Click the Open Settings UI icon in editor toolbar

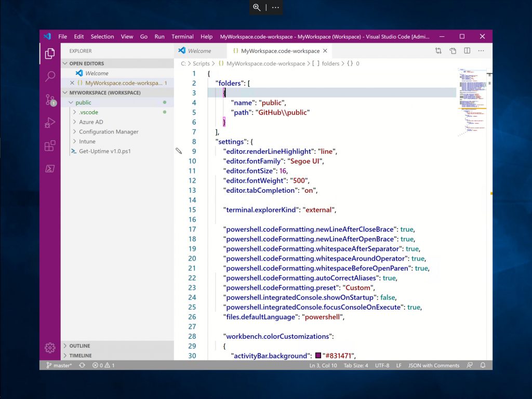[453, 51]
